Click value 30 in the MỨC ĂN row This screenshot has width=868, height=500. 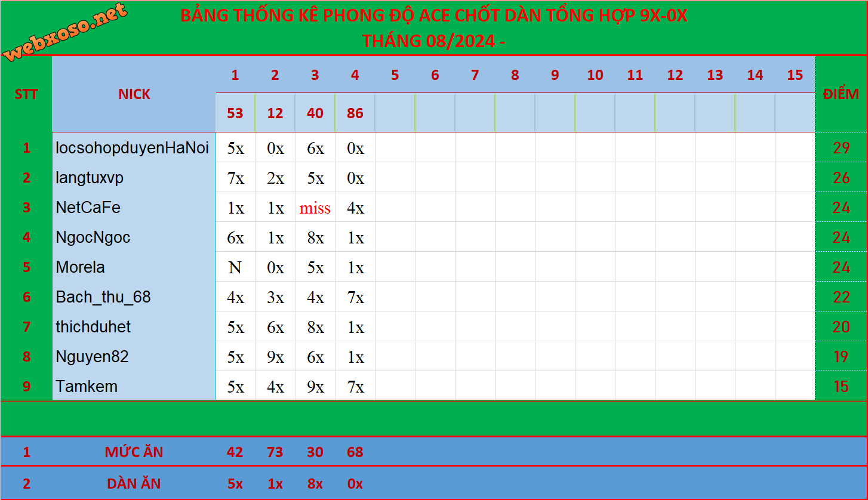(315, 452)
